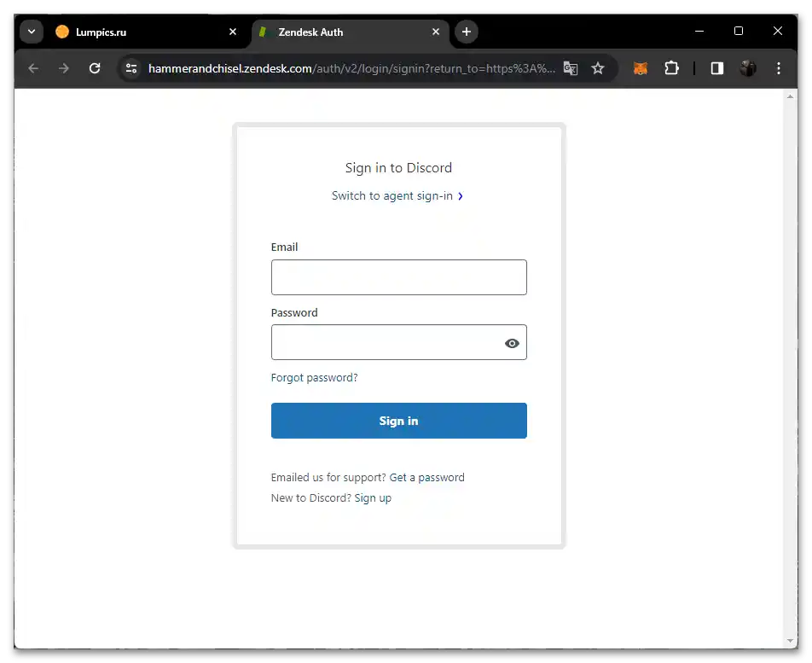Open a new browser tab
Image resolution: width=812 pixels, height=663 pixels.
[466, 32]
